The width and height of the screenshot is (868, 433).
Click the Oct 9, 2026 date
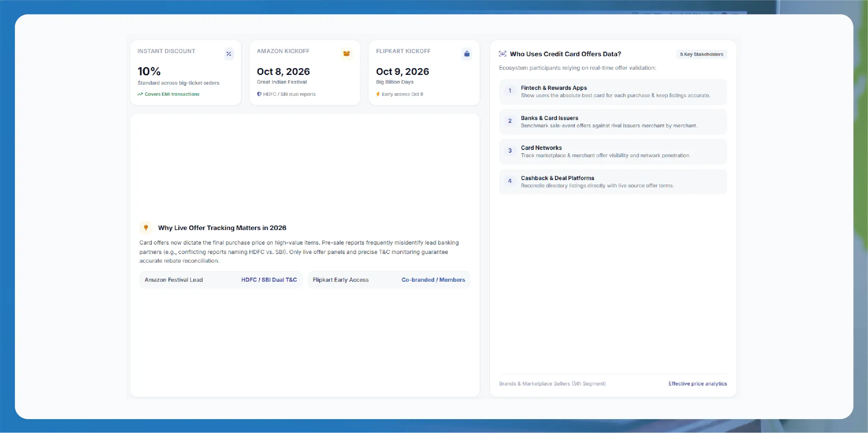[x=402, y=71]
